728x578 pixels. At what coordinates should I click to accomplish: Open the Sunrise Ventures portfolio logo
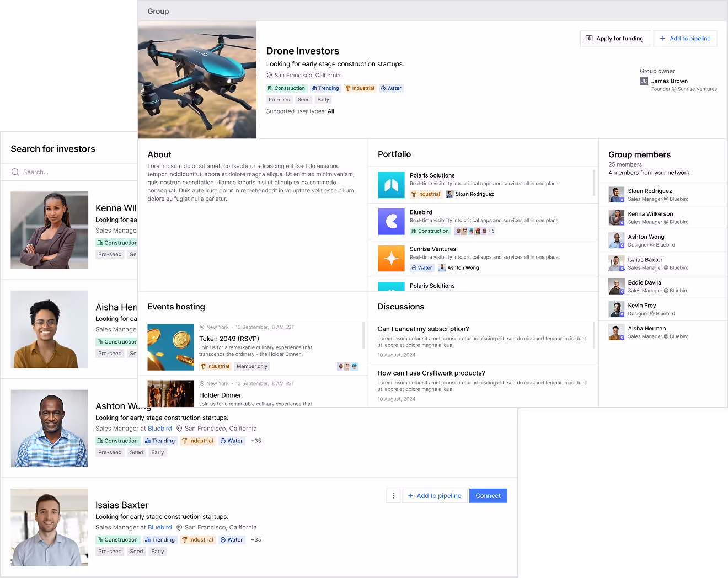[x=392, y=259]
